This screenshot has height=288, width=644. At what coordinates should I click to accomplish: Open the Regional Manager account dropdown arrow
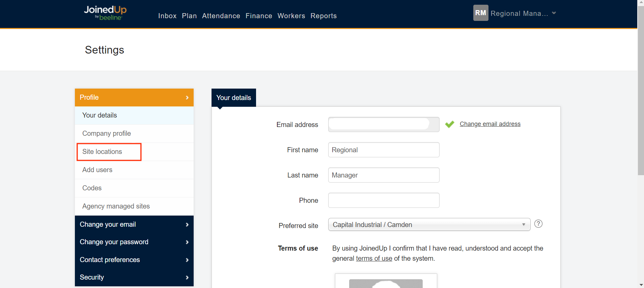coord(554,13)
